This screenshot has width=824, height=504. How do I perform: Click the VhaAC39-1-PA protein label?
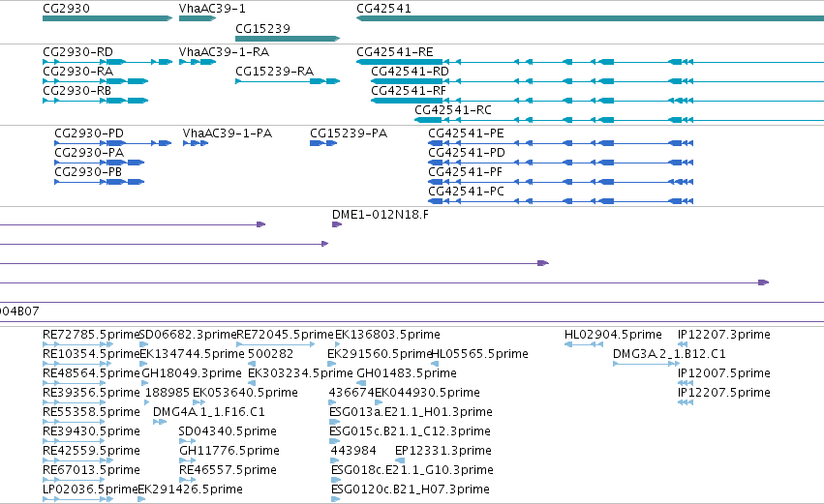228,133
